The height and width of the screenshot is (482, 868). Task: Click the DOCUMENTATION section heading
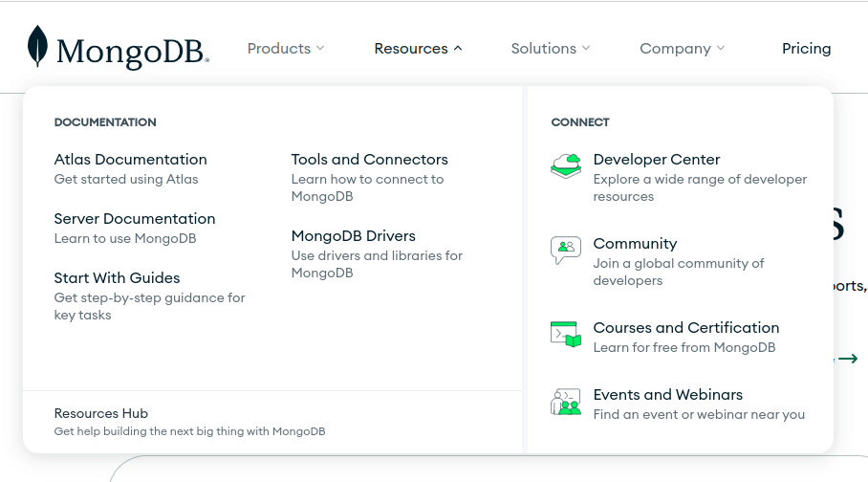coord(105,122)
